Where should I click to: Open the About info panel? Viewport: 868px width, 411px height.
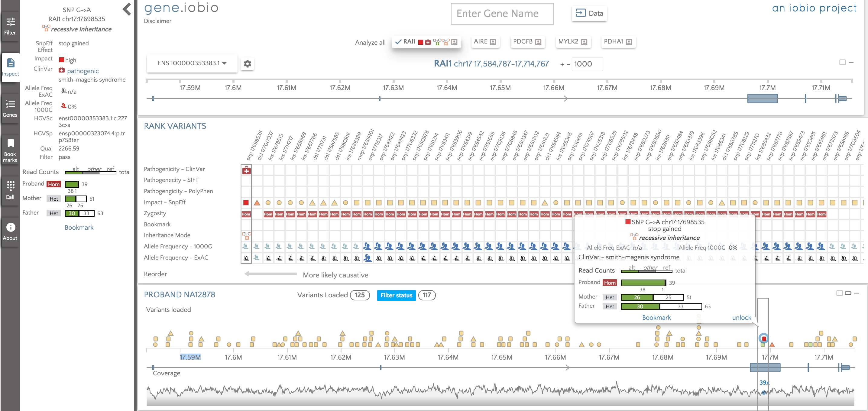(10, 232)
